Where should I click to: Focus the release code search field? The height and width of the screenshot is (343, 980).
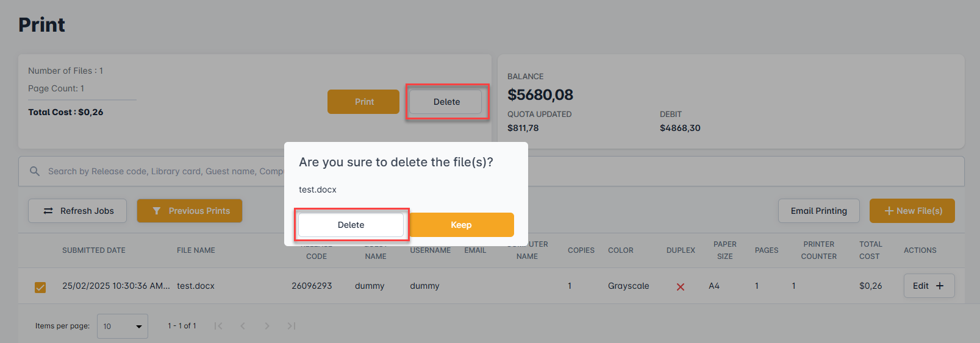tap(165, 171)
